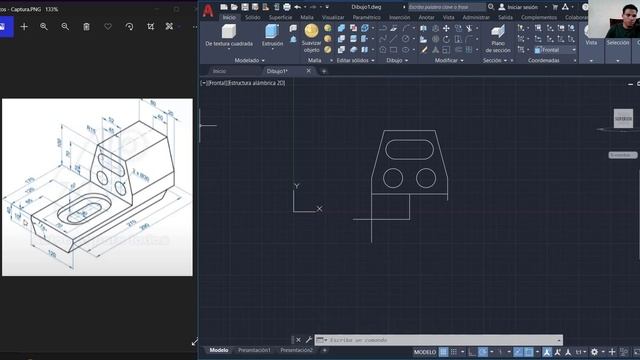Select the Rectangle tool in Dibujo panel
This screenshot has height=360, width=640.
tap(393, 50)
